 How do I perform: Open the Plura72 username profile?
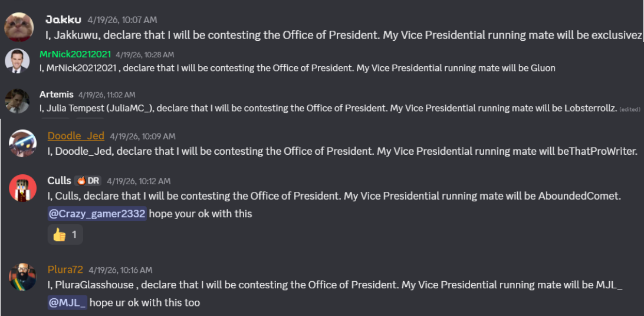tap(65, 270)
